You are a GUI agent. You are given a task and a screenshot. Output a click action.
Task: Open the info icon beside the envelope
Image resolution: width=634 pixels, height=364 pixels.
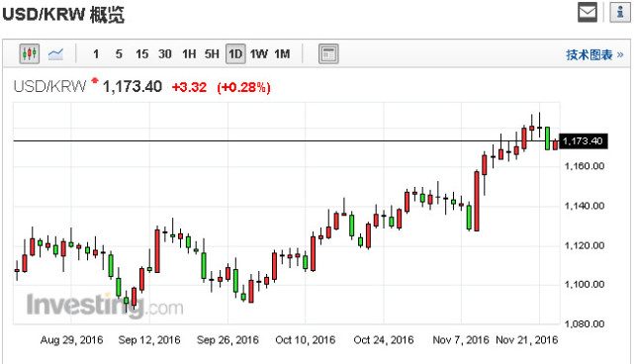point(620,12)
